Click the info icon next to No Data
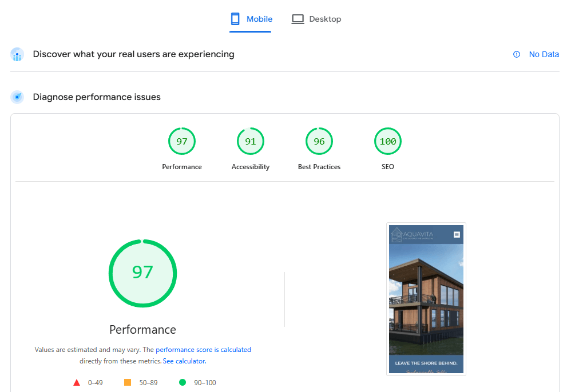Screen dimensions: 567x392 tap(517, 54)
